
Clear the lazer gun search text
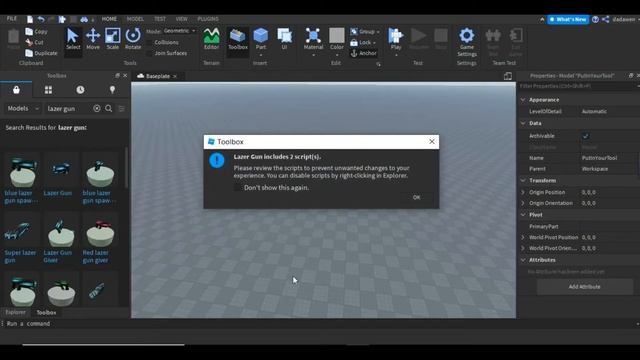click(x=97, y=109)
